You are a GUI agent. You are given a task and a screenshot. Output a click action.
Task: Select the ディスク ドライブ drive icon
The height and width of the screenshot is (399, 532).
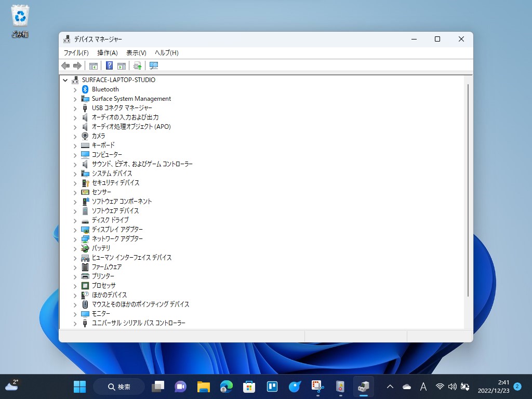pyautogui.click(x=85, y=221)
